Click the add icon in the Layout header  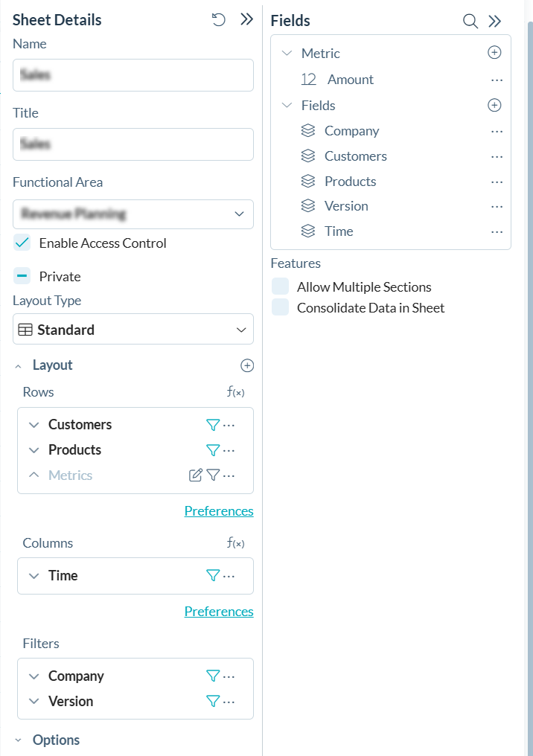246,365
